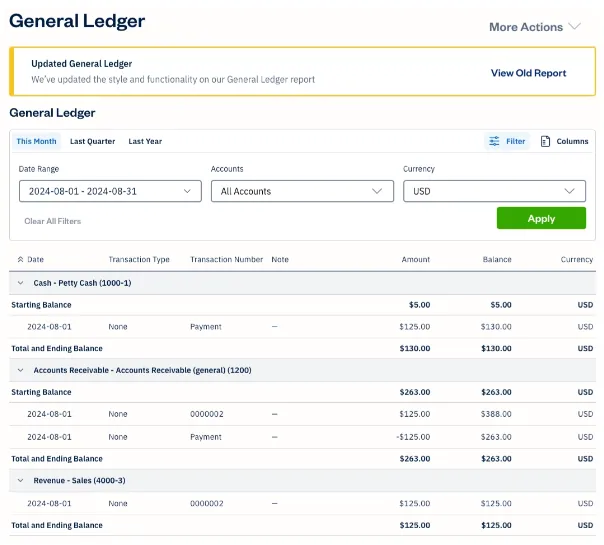Collapse the Cash - Petty Cash section

[x=21, y=283]
